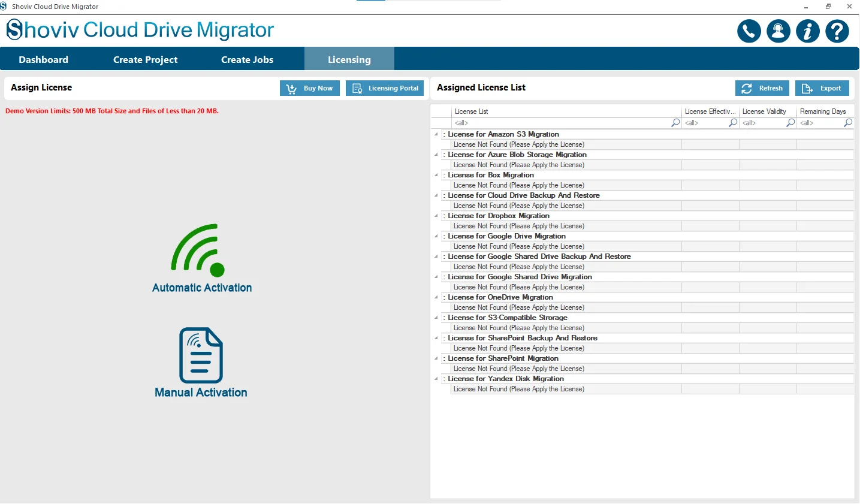
Task: Open the support agent icon
Action: tap(778, 31)
